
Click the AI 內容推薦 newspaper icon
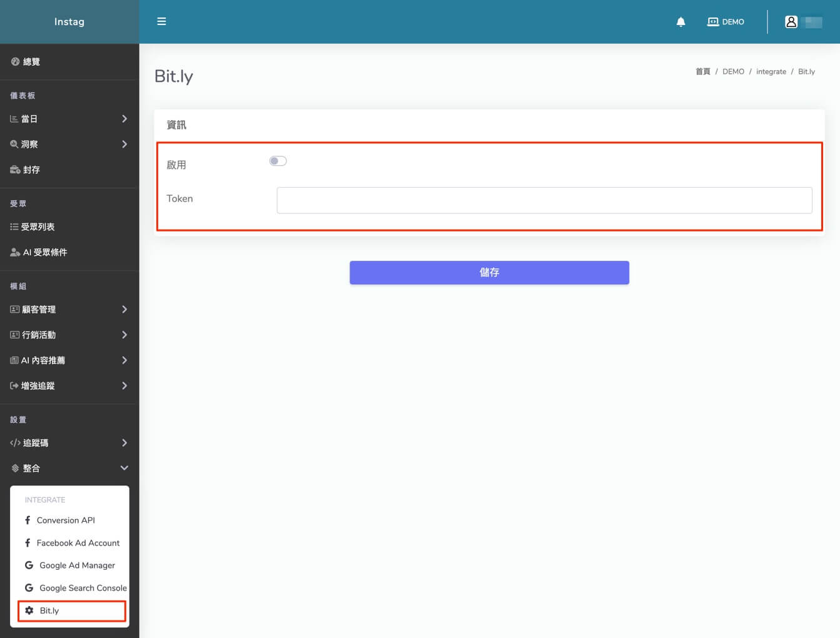coord(14,360)
